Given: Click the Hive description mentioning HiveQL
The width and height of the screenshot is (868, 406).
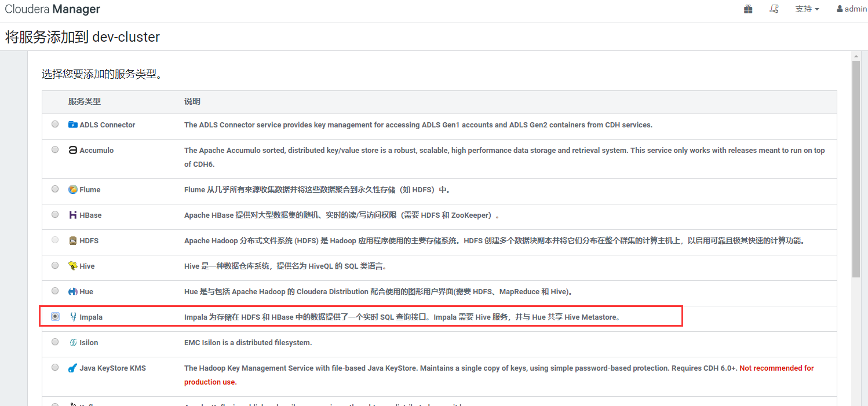Looking at the screenshot, I should coord(285,266).
